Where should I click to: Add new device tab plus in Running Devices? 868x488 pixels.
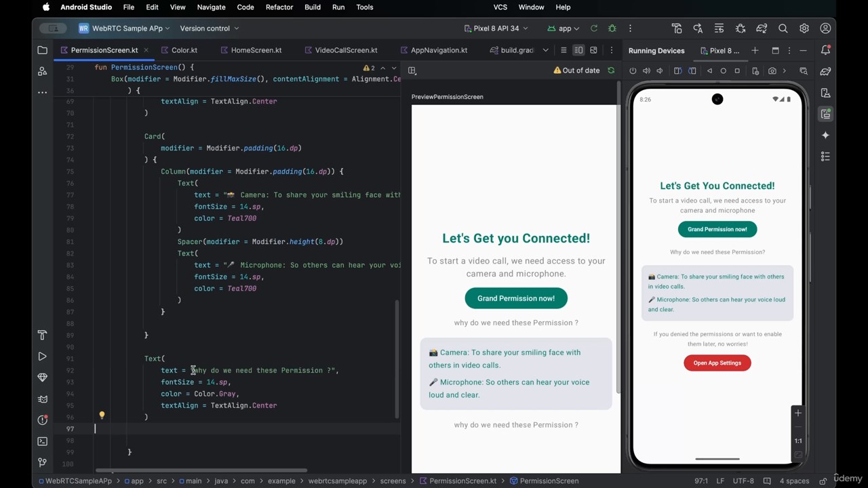point(755,50)
